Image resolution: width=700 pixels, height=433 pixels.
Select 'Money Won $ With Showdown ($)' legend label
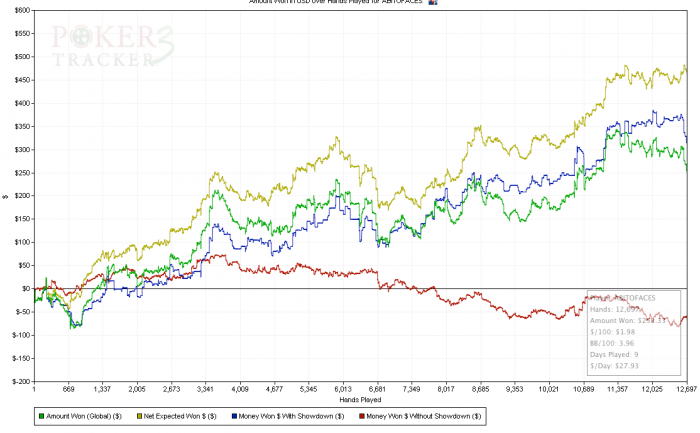pyautogui.click(x=292, y=416)
